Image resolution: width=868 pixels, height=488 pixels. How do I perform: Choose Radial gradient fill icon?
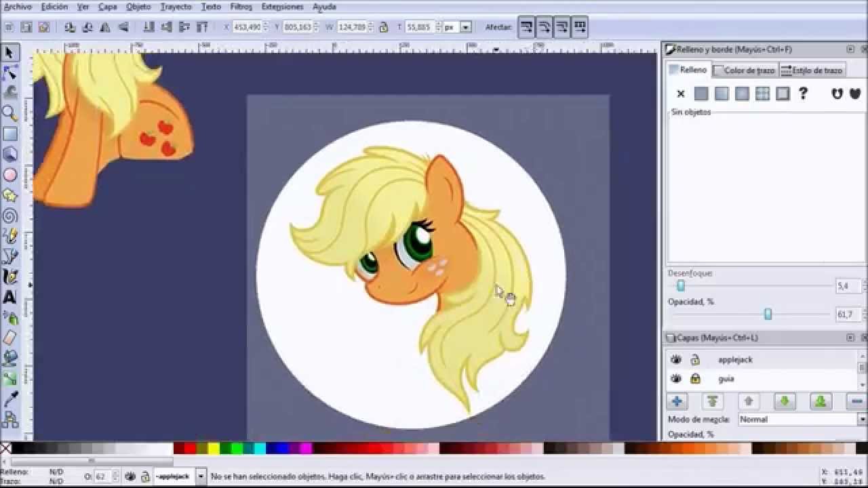coord(742,94)
